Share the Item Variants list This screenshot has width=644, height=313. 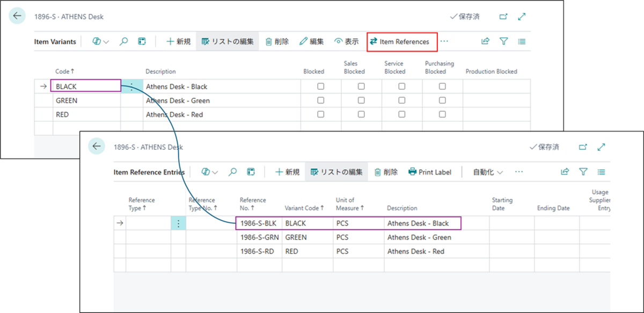(485, 41)
